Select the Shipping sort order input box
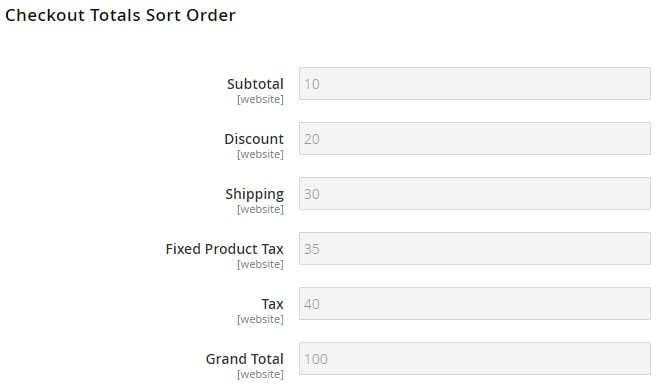The height and width of the screenshot is (391, 663). (474, 194)
